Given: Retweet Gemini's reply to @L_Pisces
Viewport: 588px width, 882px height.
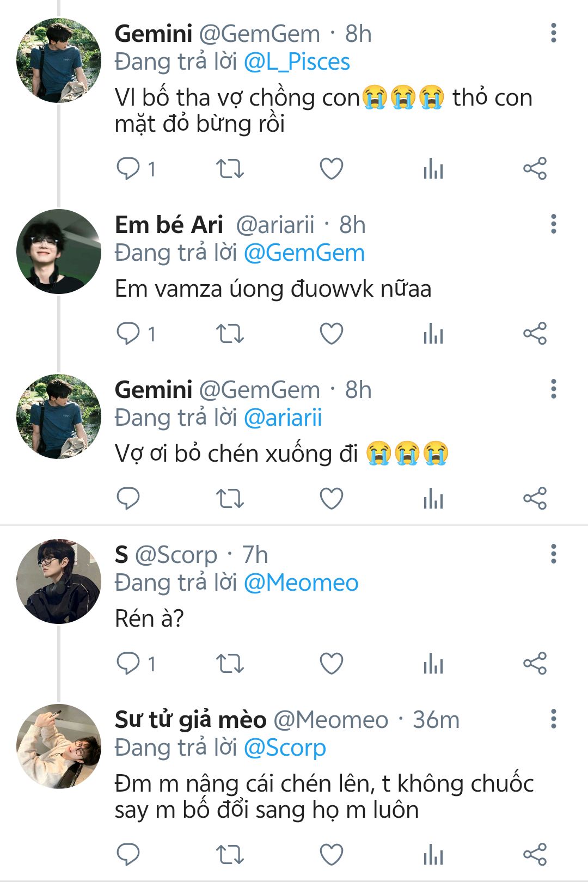Looking at the screenshot, I should coord(230,169).
